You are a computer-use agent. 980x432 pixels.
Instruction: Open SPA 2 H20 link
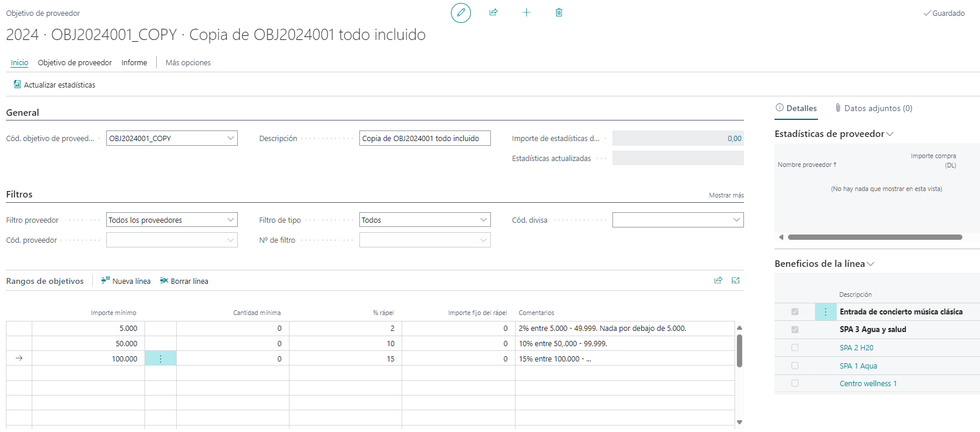click(856, 348)
